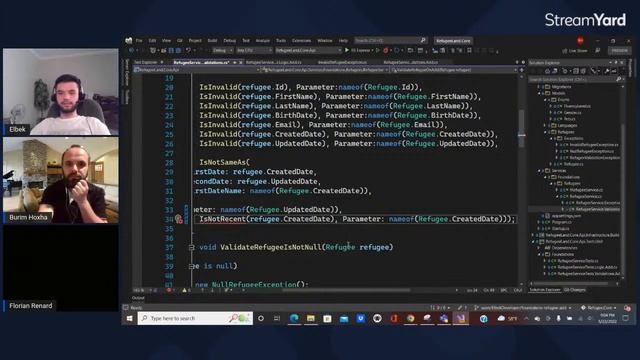Viewport: 640px width, 360px height.
Task: Switch to the RefugeeService Exceptions.Add.cs tab
Action: click(411, 62)
